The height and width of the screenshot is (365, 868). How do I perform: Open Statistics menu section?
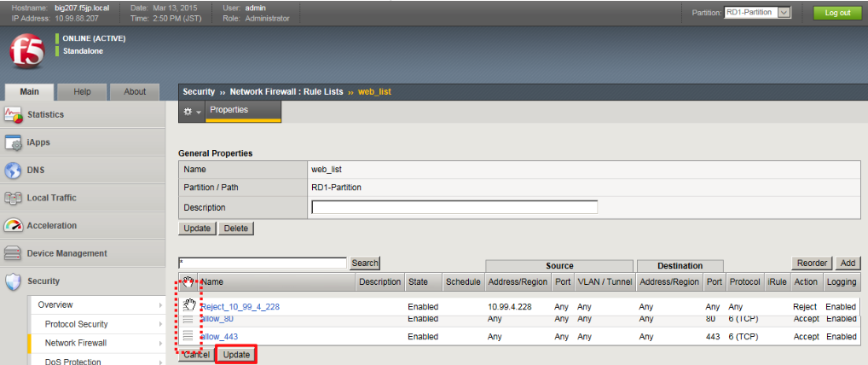tap(83, 114)
